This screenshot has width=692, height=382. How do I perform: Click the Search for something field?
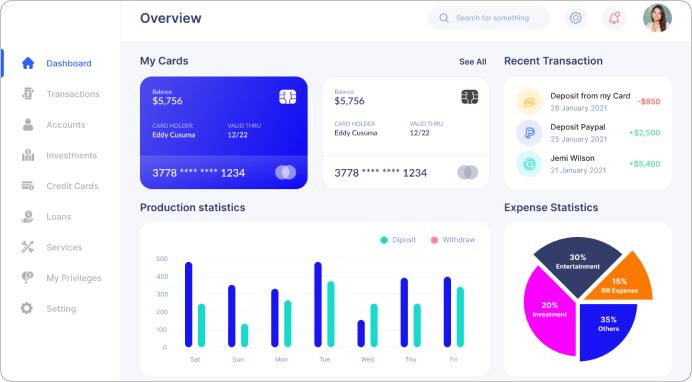point(489,18)
